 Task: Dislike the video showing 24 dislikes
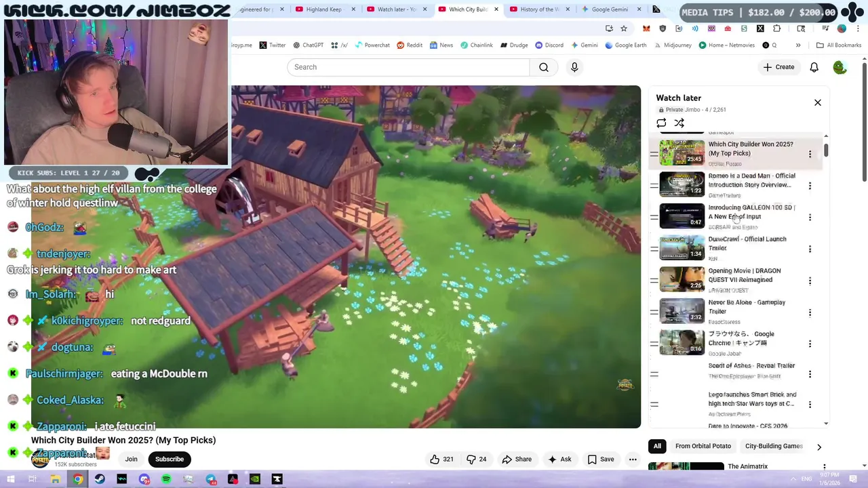pos(477,460)
